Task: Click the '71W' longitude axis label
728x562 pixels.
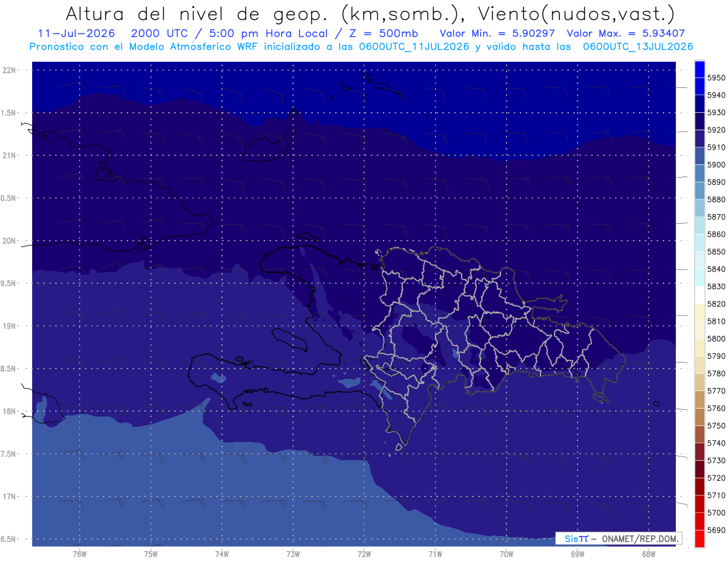Action: coord(435,554)
